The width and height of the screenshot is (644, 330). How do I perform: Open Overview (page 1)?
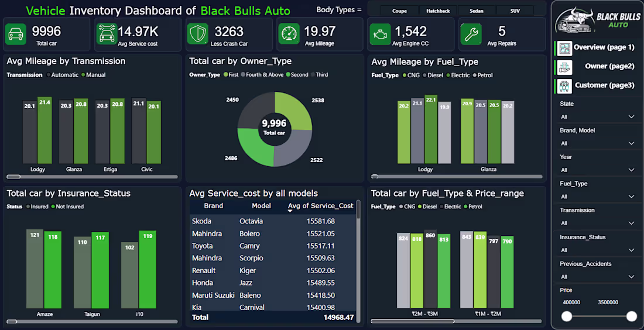click(604, 47)
